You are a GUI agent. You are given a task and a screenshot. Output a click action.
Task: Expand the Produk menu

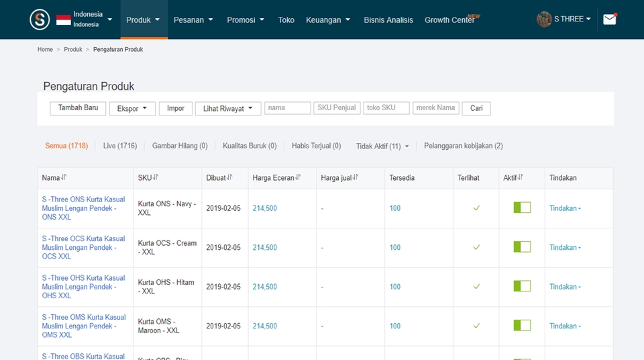142,19
